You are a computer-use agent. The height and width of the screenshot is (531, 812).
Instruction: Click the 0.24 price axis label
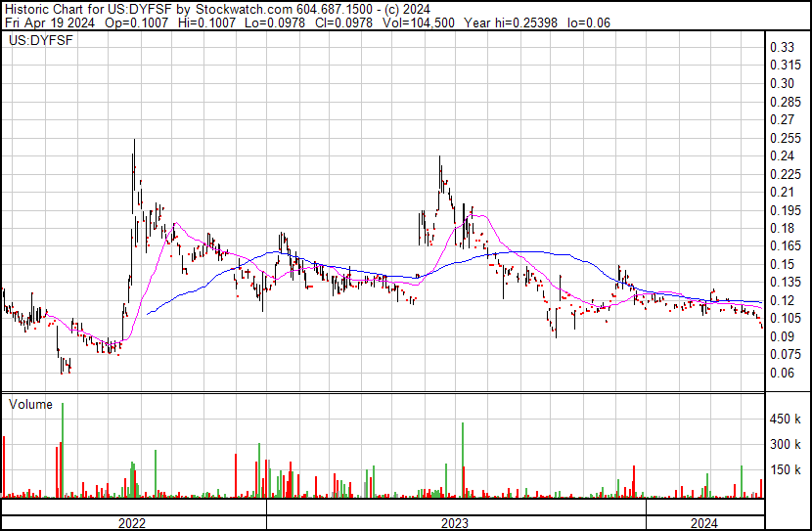pyautogui.click(x=781, y=156)
